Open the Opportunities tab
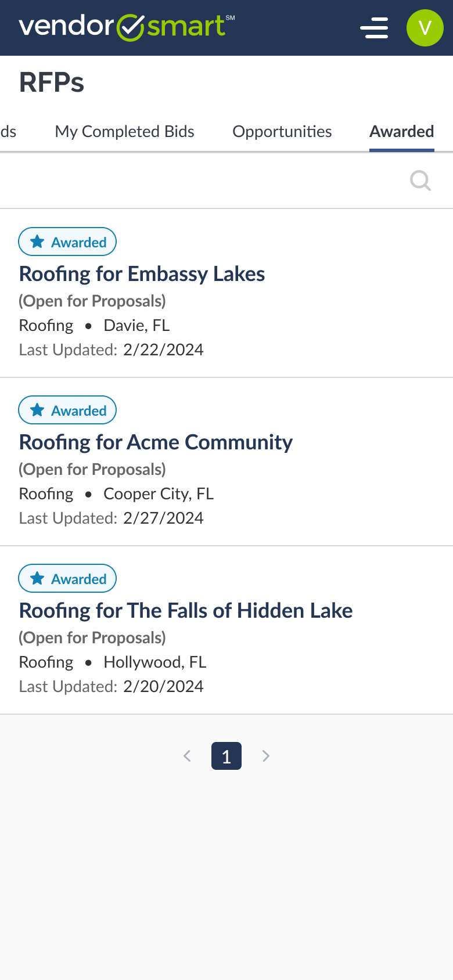Image resolution: width=453 pixels, height=980 pixels. pyautogui.click(x=282, y=132)
